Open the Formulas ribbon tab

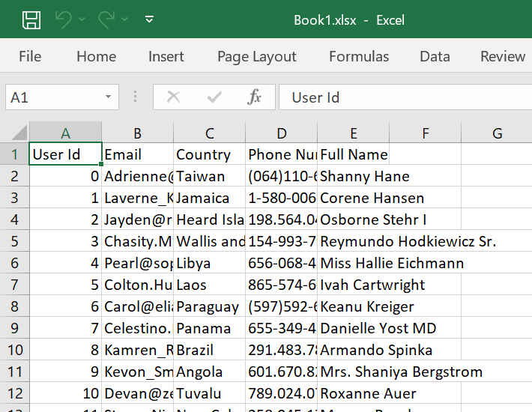[x=359, y=57]
